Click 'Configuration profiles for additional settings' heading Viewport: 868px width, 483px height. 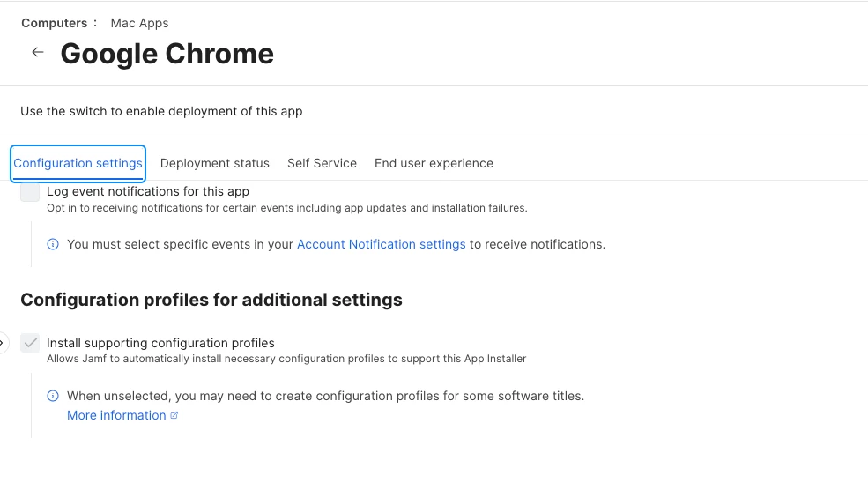[x=211, y=300]
